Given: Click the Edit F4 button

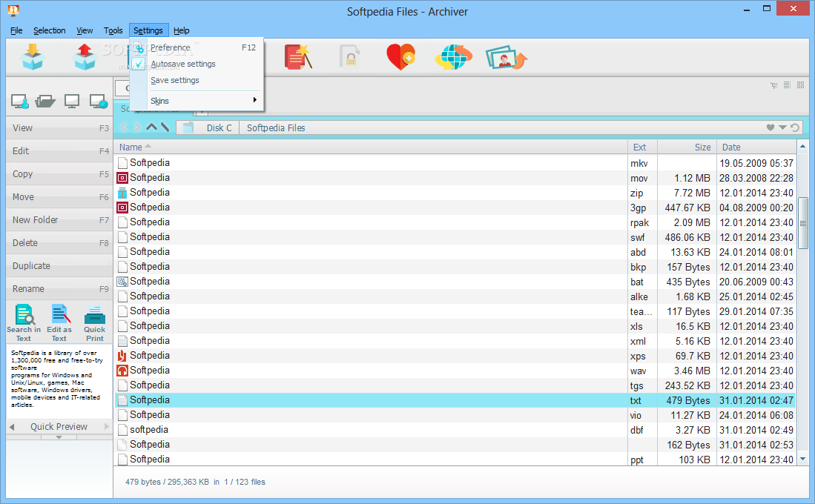Looking at the screenshot, I should coord(59,150).
